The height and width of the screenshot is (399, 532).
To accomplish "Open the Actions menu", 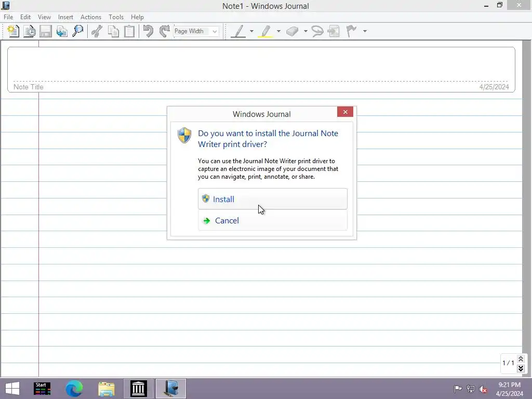I will click(90, 17).
